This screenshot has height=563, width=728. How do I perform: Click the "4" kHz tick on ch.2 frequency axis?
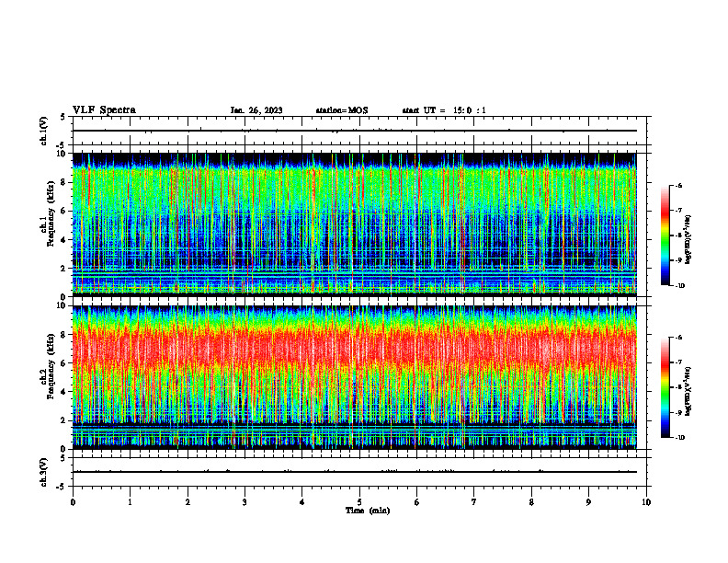click(64, 392)
